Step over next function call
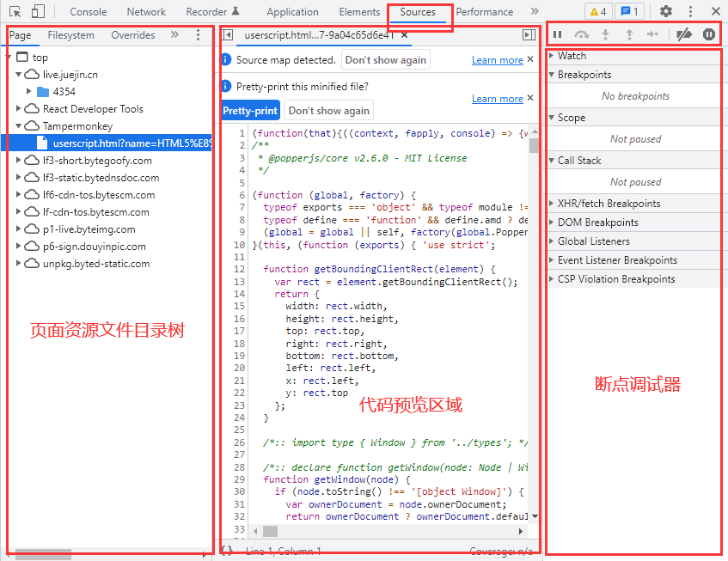This screenshot has width=728, height=561. (x=581, y=34)
